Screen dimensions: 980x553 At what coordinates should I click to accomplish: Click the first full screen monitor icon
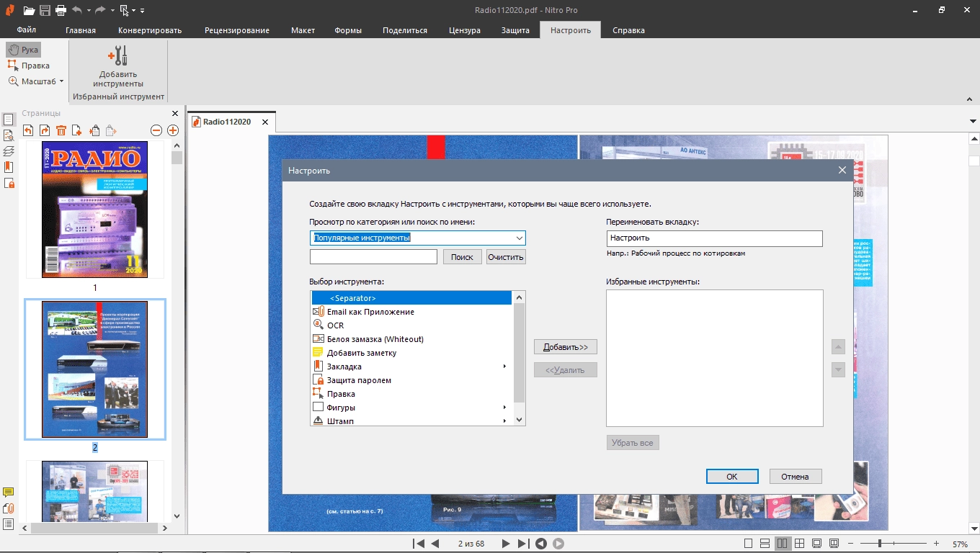tap(817, 544)
